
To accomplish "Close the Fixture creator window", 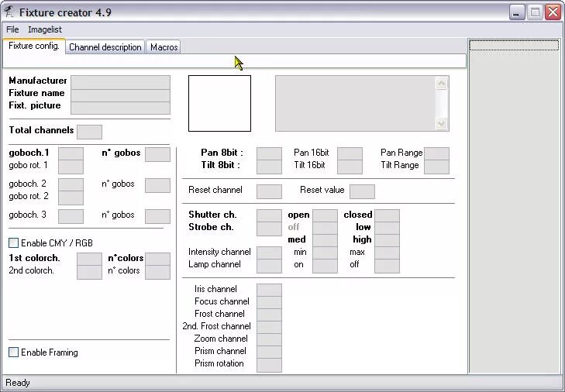I will [553, 12].
